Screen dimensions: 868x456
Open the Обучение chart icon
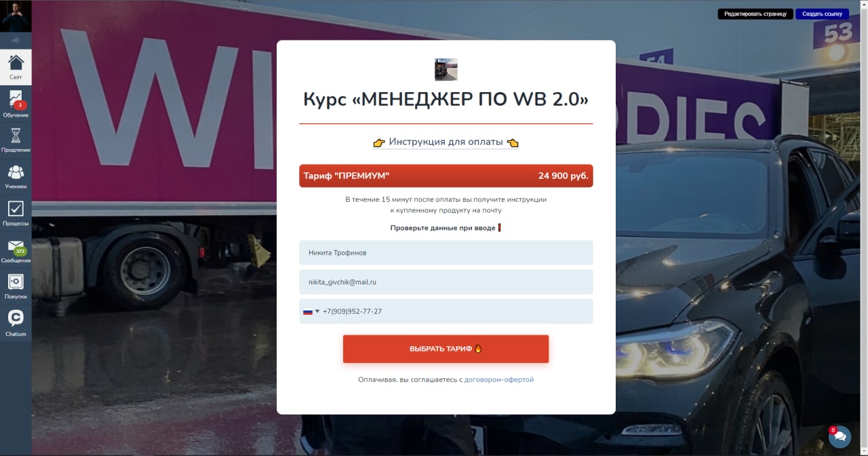16,104
